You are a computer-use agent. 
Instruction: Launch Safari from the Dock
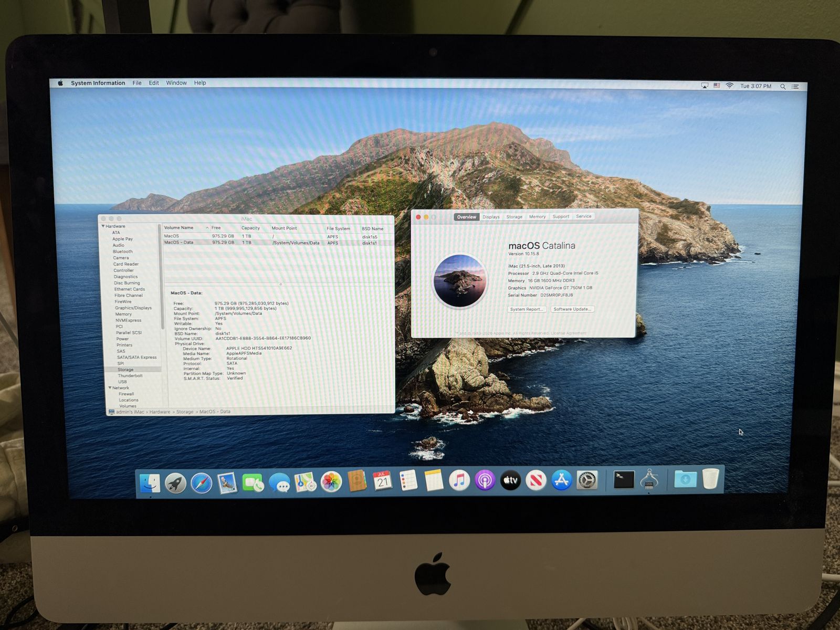(x=202, y=482)
